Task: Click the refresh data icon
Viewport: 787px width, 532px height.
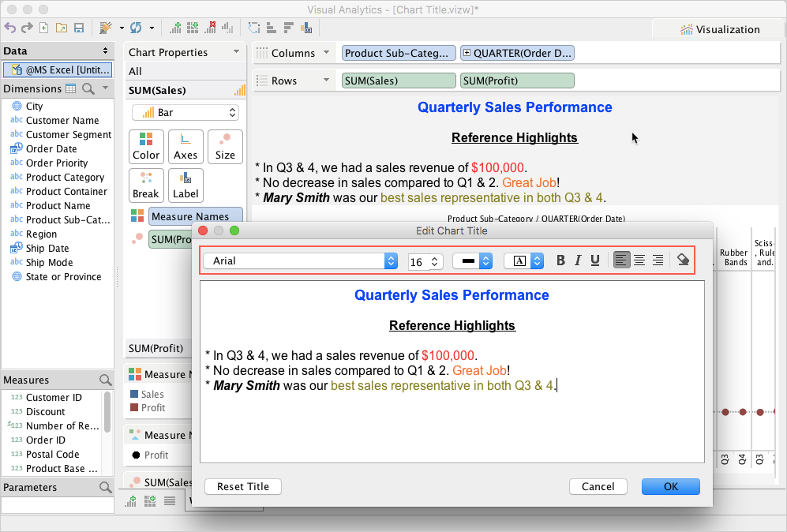Action: 136,28
